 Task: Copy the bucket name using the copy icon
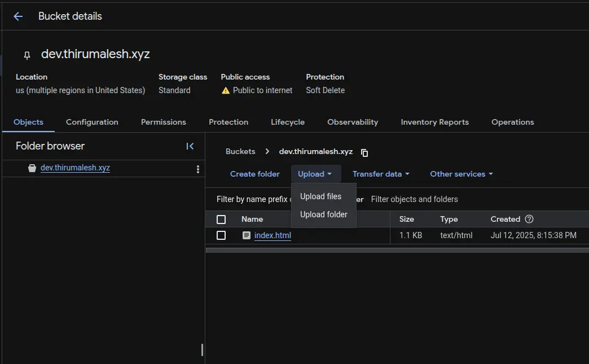click(x=363, y=152)
